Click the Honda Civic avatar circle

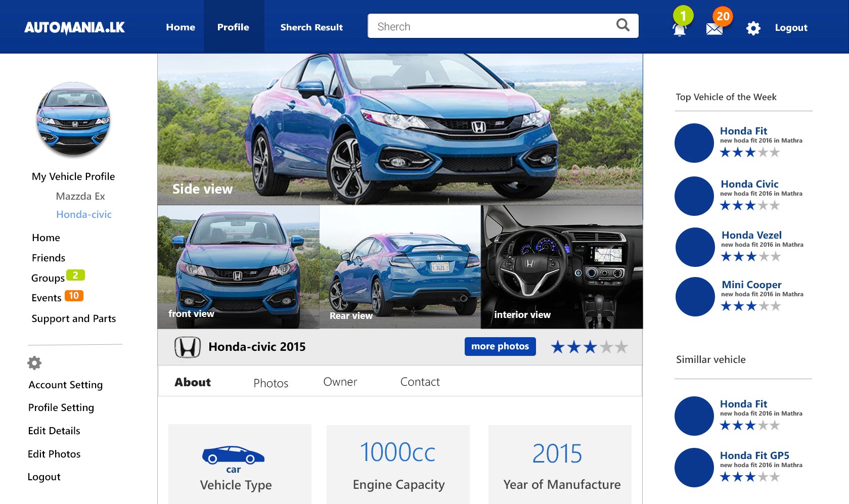click(694, 196)
